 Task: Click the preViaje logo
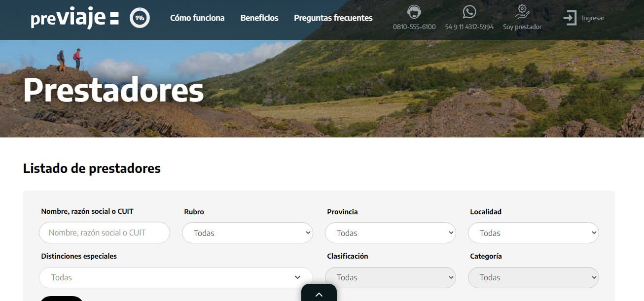74,18
